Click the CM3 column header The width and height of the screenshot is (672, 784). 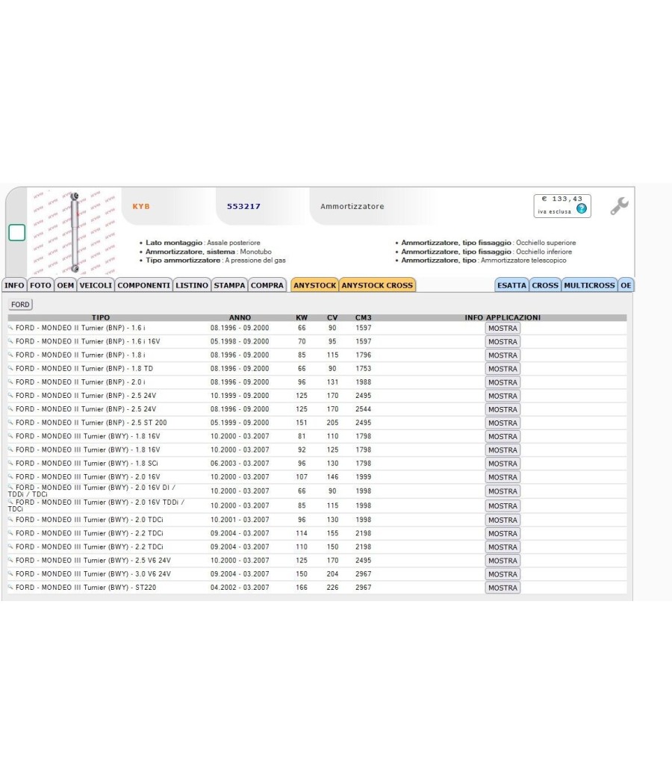(x=364, y=317)
